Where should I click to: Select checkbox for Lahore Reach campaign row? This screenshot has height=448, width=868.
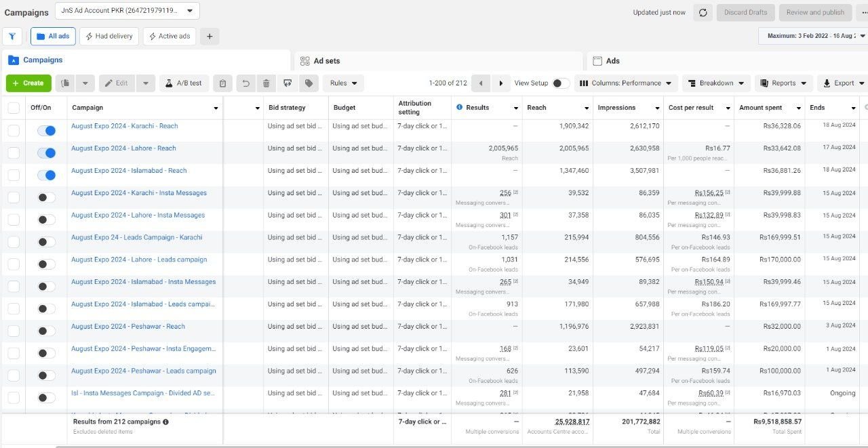(14, 153)
